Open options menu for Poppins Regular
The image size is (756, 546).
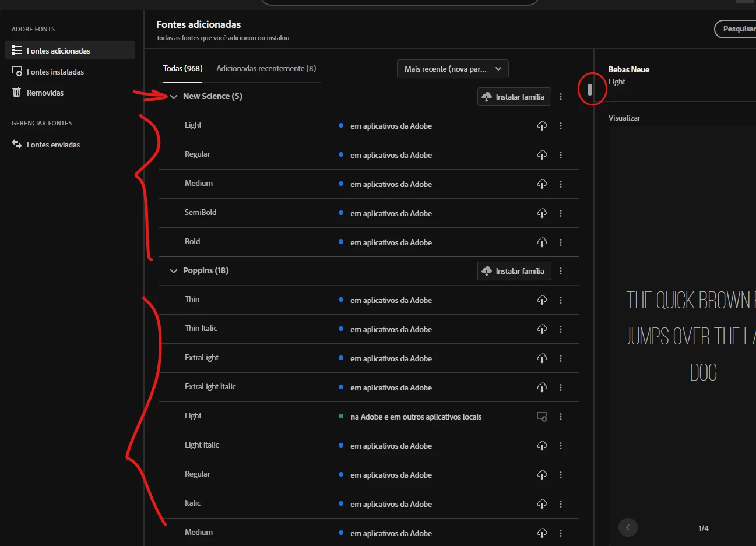[561, 475]
